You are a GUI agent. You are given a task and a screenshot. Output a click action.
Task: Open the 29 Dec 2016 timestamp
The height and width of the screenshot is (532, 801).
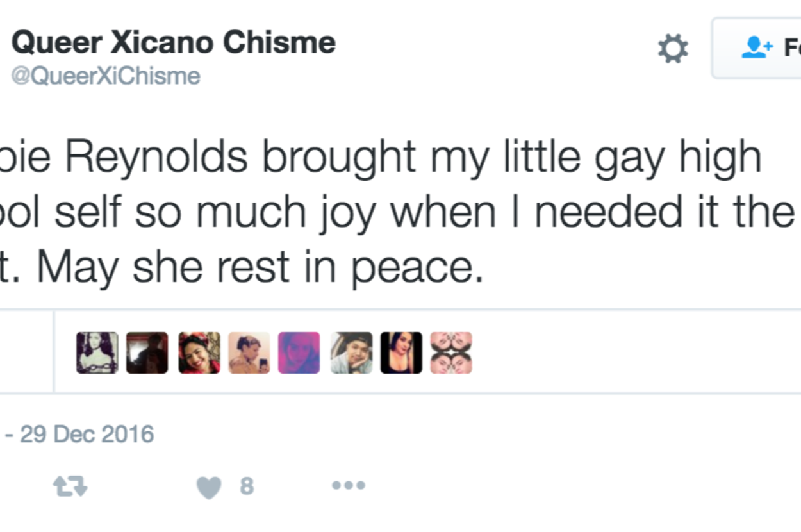click(87, 434)
